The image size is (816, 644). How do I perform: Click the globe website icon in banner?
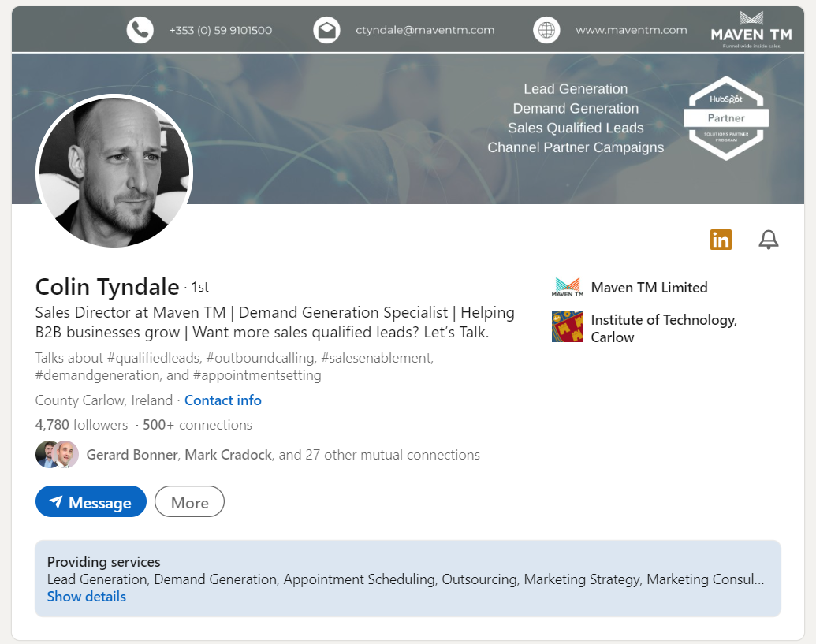(x=546, y=30)
